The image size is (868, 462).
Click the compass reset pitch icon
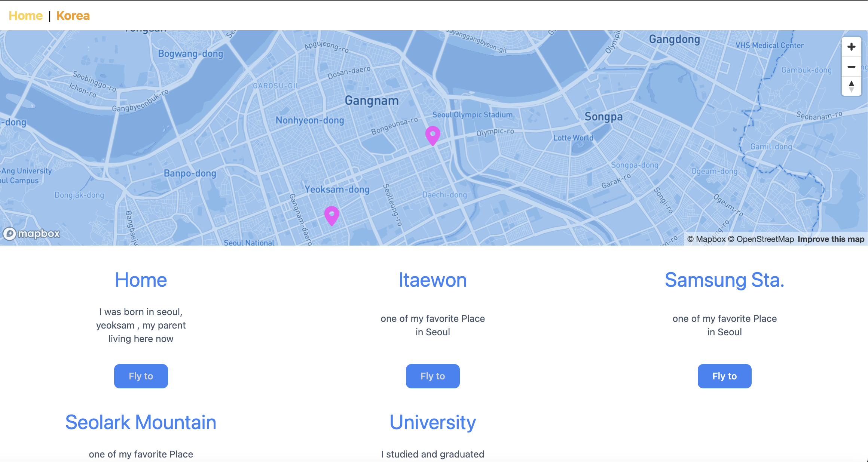(852, 86)
